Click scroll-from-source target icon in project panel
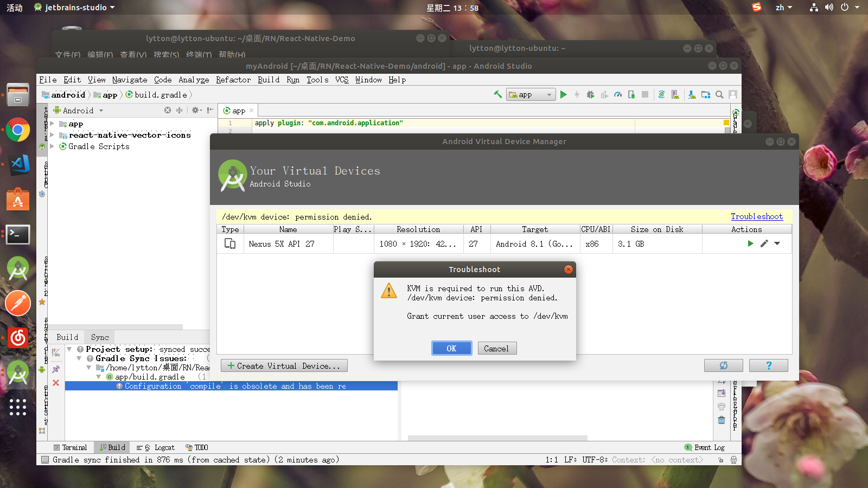Screen dimensions: 868x488 click(x=168, y=110)
